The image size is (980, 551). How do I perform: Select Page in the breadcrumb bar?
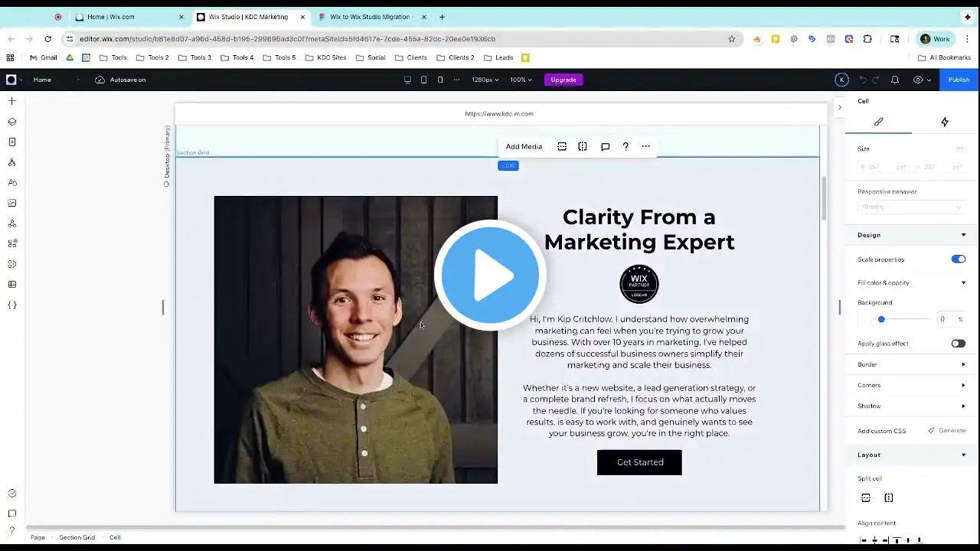38,537
